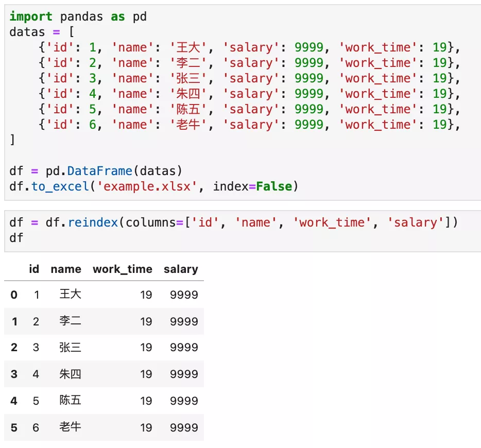Image resolution: width=481 pixels, height=448 pixels.
Task: Click 'DataFrame' in the pd.DataFrame(datas) line
Action: pyautogui.click(x=100, y=171)
